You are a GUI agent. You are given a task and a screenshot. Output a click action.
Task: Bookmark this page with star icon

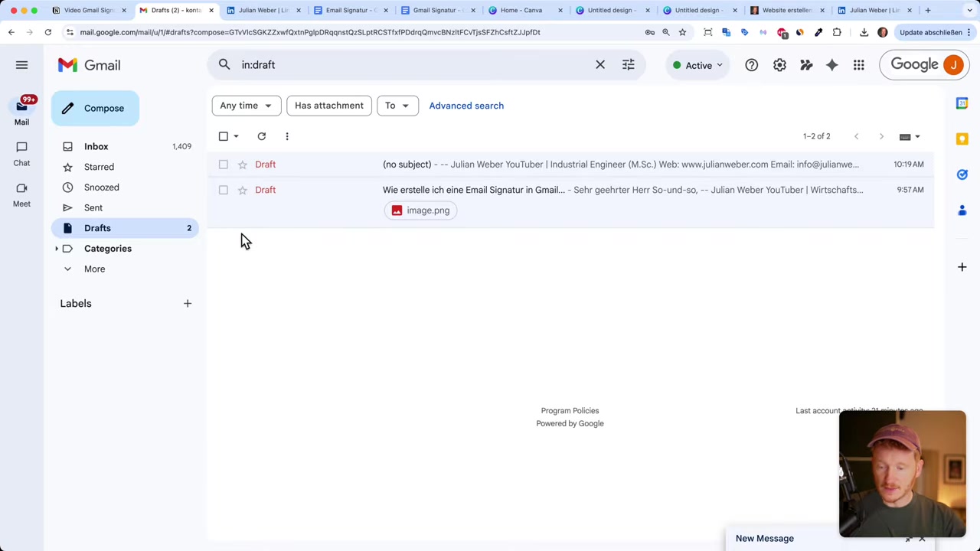[x=682, y=32]
